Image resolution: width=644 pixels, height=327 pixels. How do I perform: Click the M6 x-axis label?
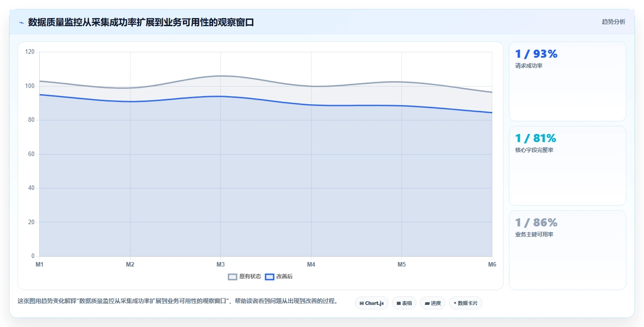[492, 265]
